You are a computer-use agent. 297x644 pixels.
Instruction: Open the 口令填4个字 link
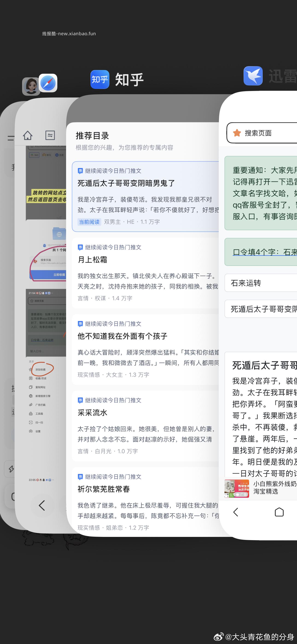[265, 252]
